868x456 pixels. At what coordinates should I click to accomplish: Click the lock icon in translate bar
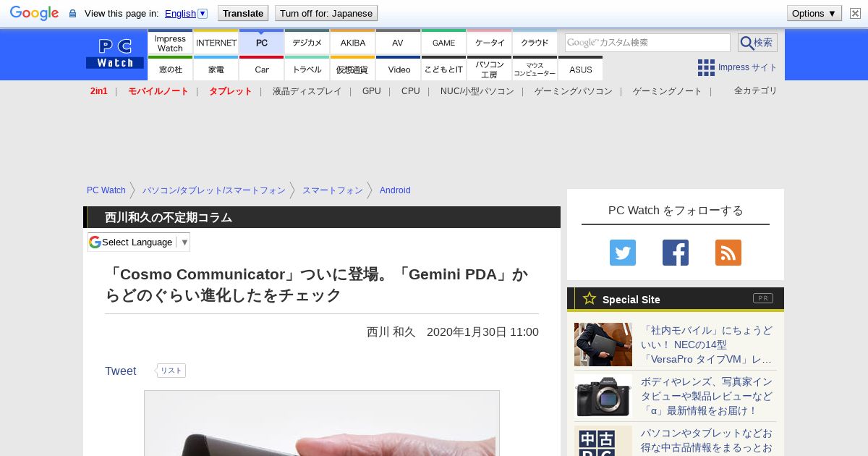72,13
